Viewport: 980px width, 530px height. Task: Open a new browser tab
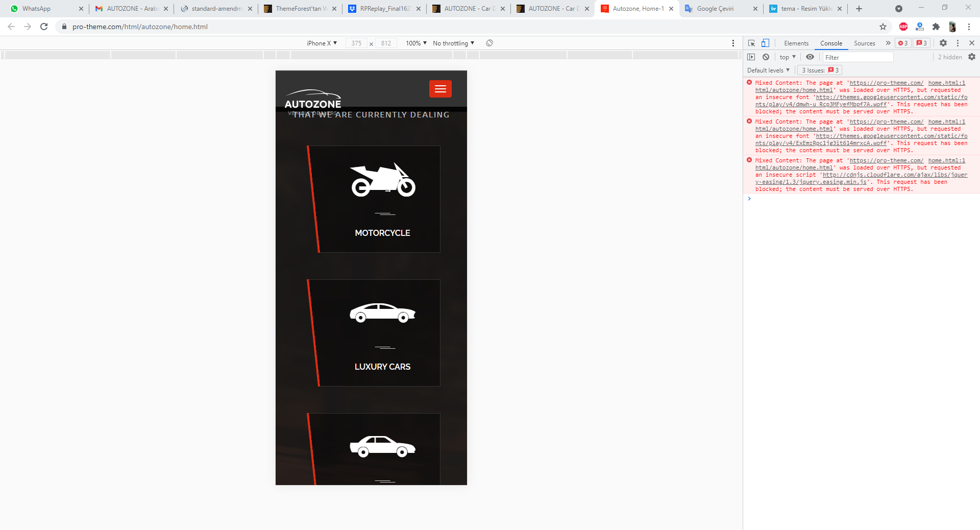click(x=859, y=9)
